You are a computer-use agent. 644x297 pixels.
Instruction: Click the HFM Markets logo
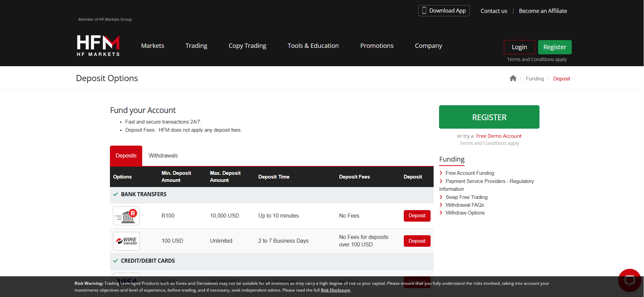pos(98,45)
